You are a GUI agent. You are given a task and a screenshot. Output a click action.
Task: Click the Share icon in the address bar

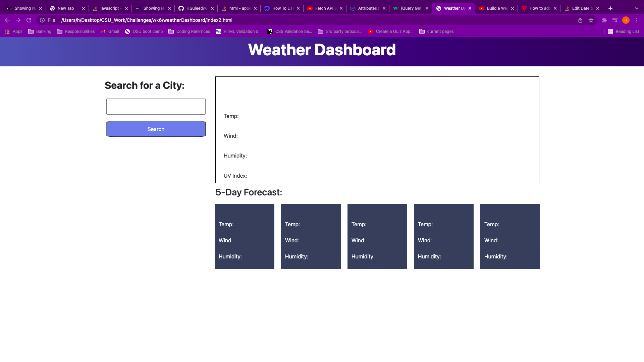(x=580, y=20)
